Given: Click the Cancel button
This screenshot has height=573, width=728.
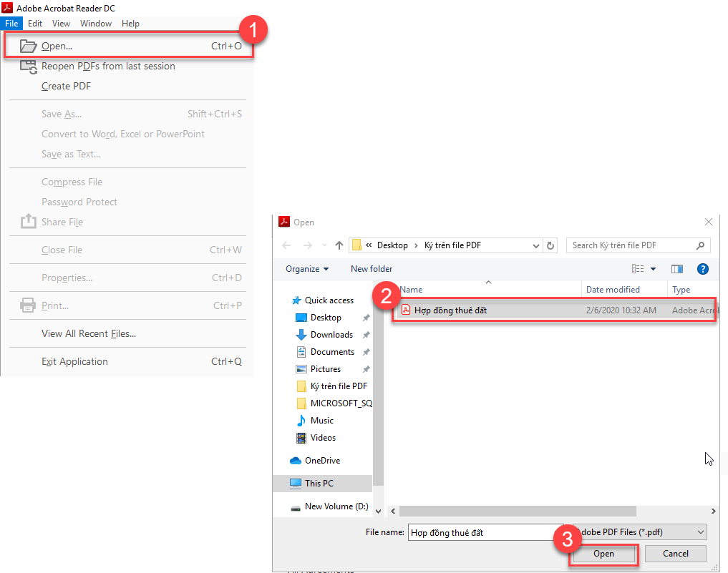Looking at the screenshot, I should point(675,554).
